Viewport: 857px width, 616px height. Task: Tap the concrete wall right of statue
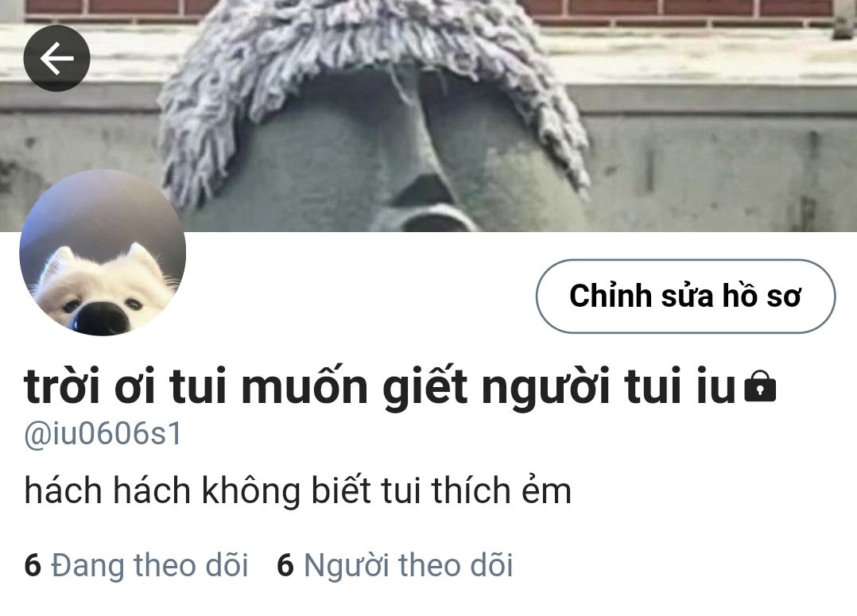pyautogui.click(x=722, y=164)
